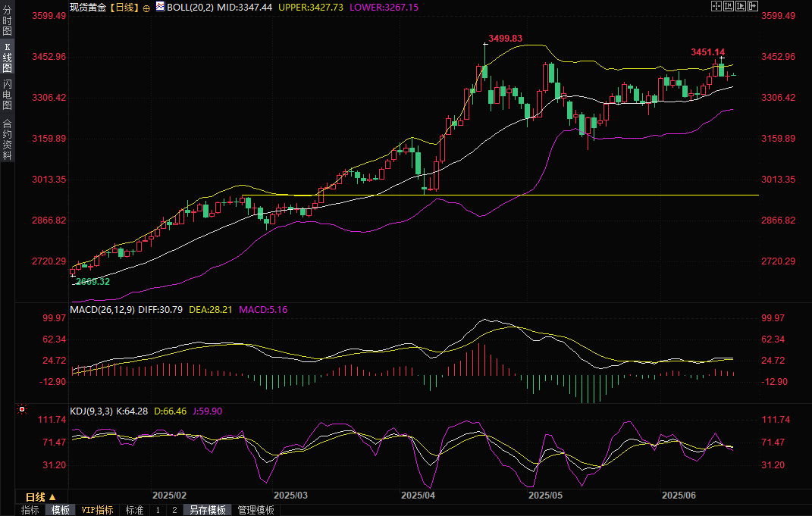The width and height of the screenshot is (812, 516).
Task: Select the VIP指标 tab
Action: tap(97, 510)
